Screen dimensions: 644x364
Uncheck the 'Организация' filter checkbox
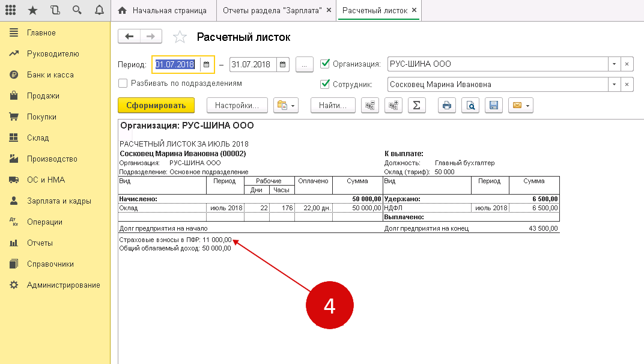pyautogui.click(x=326, y=64)
